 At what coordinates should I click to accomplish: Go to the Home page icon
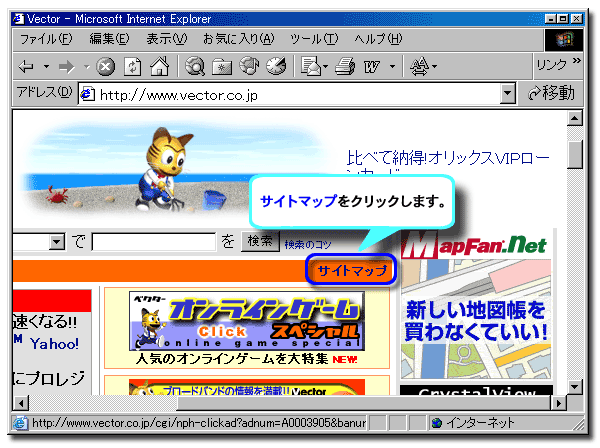pos(160,66)
